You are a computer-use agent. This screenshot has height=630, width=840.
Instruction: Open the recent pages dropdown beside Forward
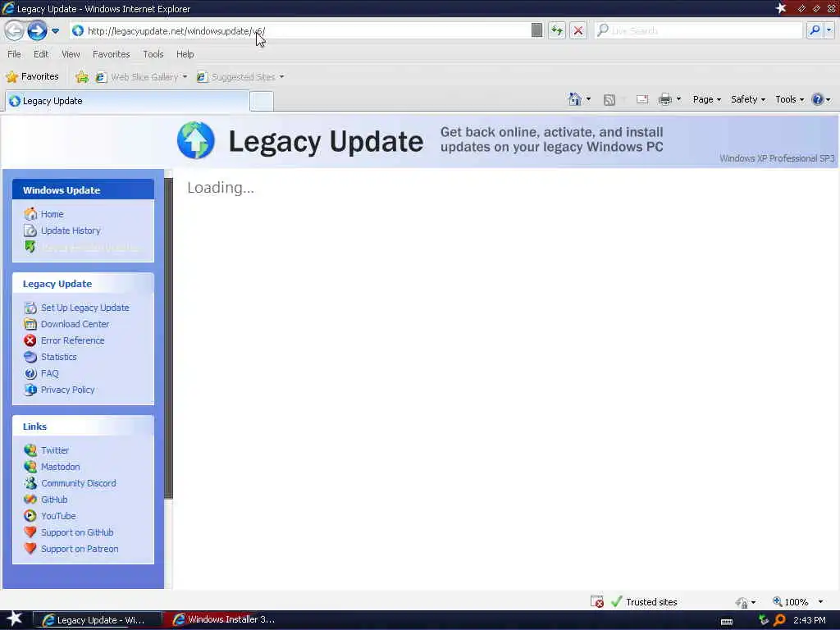click(x=55, y=31)
